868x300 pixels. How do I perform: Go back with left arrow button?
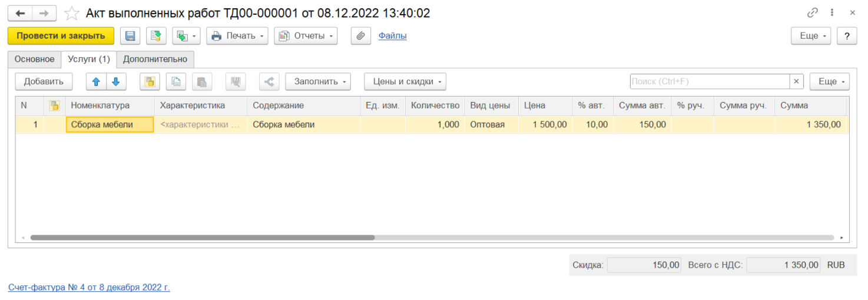point(20,13)
